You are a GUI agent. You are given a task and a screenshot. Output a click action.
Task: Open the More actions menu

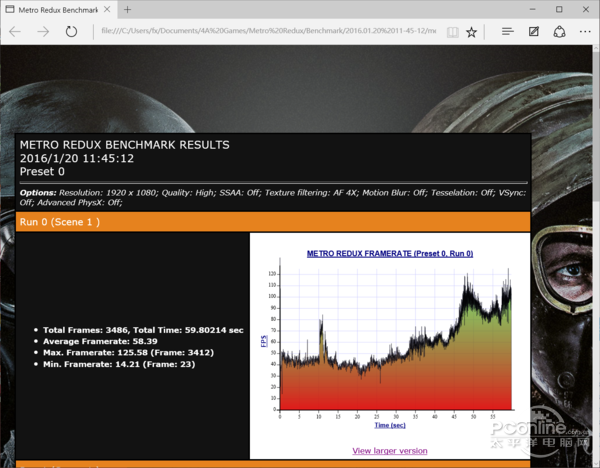[x=585, y=32]
